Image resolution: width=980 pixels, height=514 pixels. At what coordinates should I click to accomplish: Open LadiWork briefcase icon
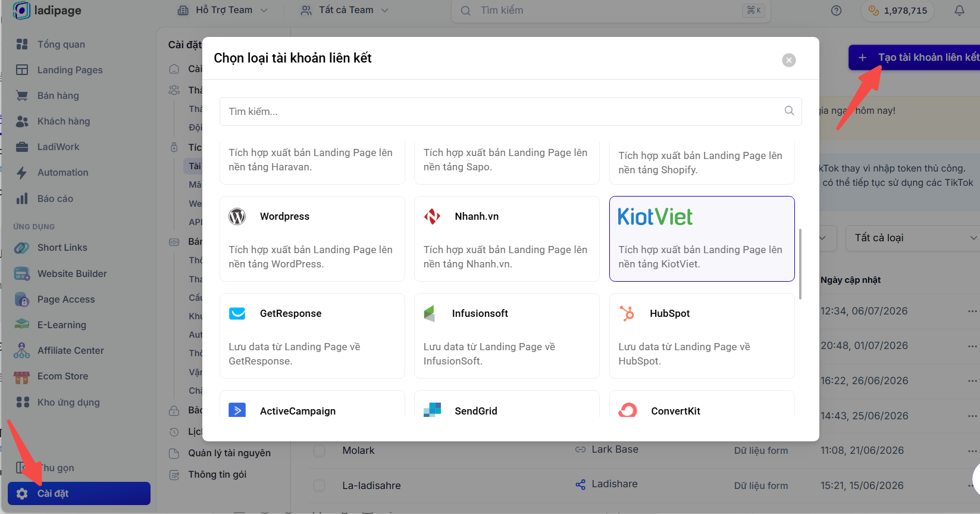pos(22,147)
